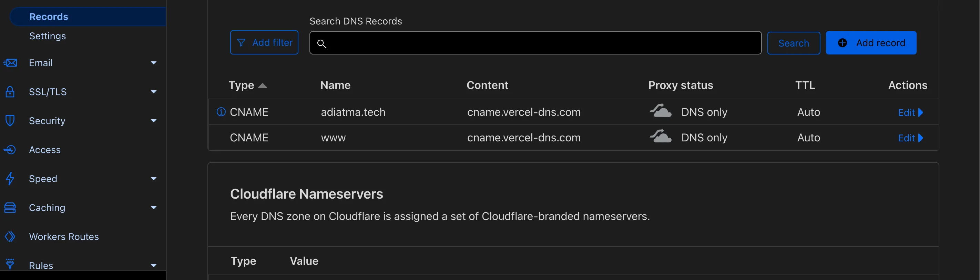The image size is (980, 280).
Task: Edit the www CNAME record
Action: tap(910, 138)
